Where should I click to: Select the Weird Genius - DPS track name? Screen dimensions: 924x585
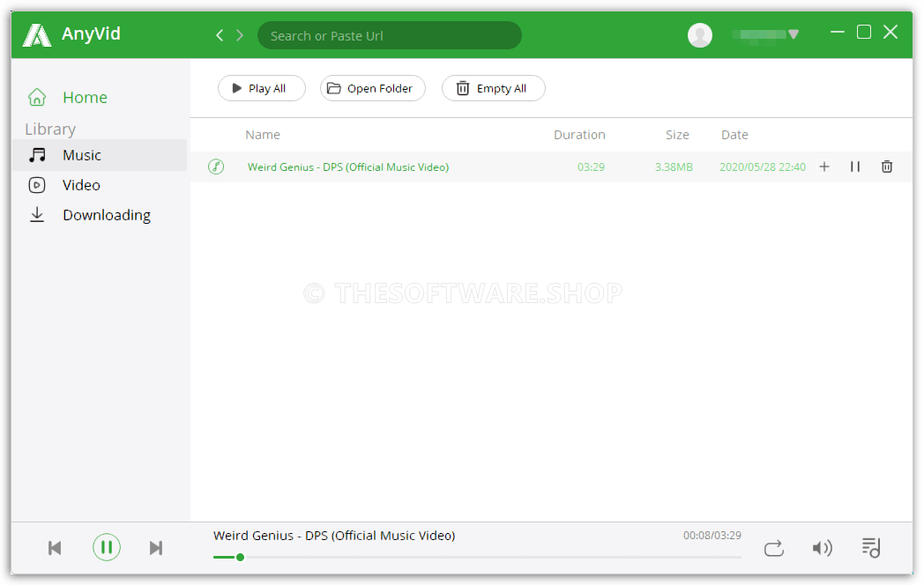[348, 167]
